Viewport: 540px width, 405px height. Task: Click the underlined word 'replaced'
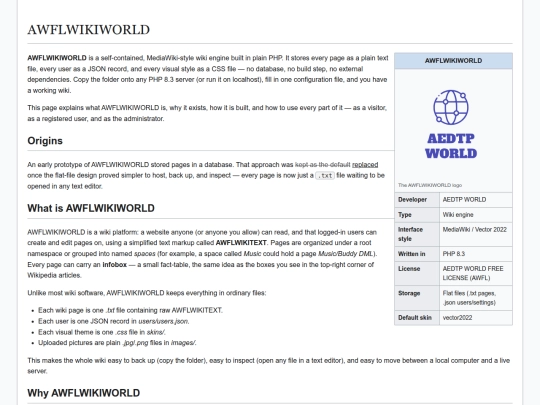365,165
